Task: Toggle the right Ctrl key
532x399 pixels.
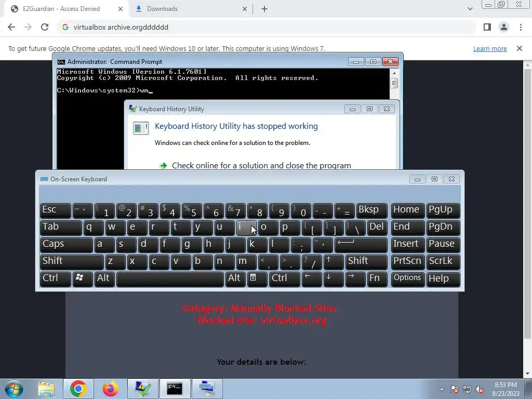Action: click(284, 279)
